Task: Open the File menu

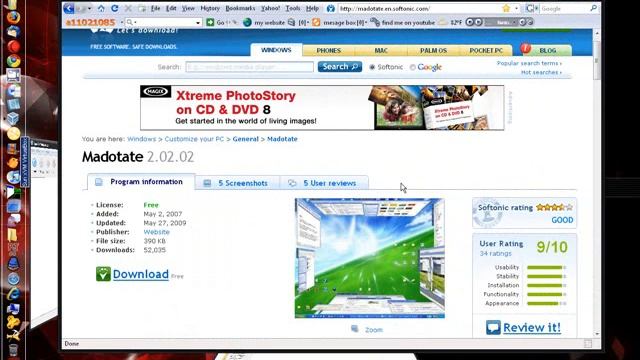Action: pyautogui.click(x=156, y=8)
